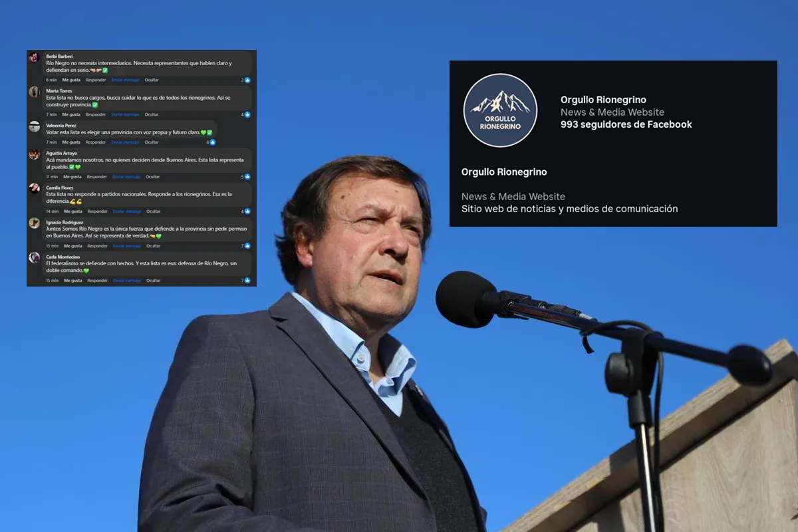Reply to Marta Torres's comment
This screenshot has width=798, height=532.
tap(96, 114)
